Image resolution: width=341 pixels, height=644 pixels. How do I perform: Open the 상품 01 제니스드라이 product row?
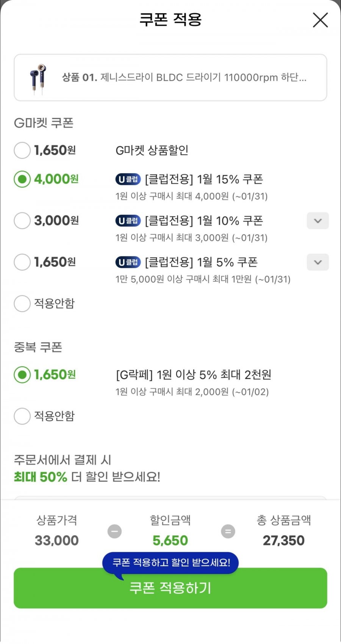click(x=184, y=78)
